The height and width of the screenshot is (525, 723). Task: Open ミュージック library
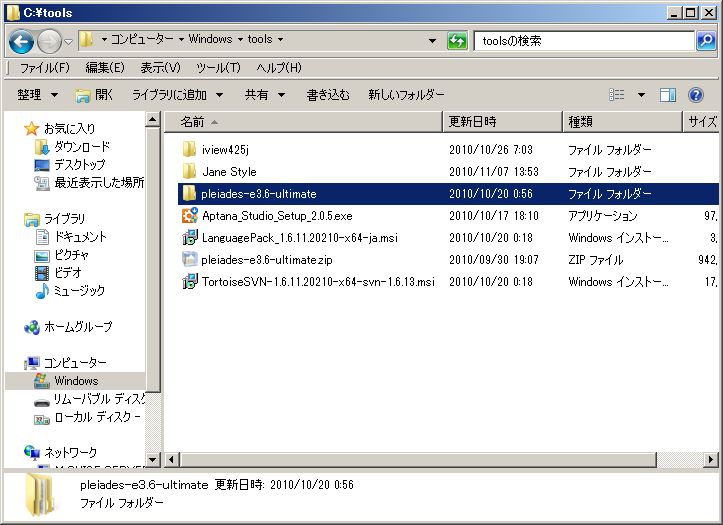pos(79,290)
